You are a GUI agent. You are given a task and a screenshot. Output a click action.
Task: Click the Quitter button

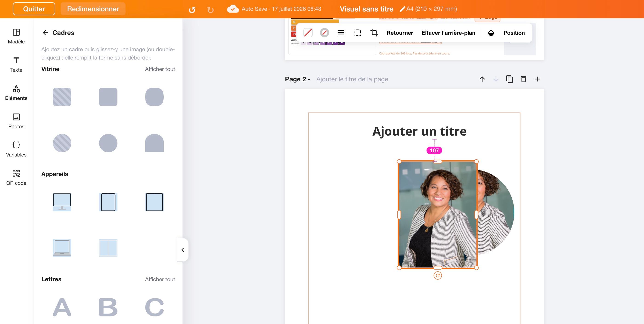34,9
